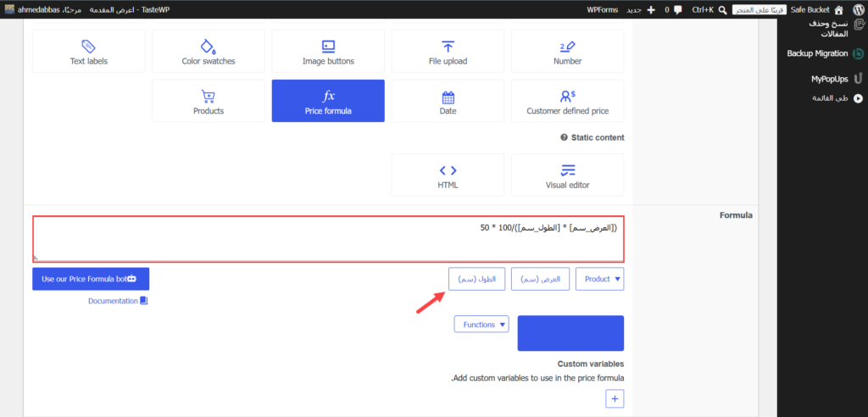This screenshot has width=868, height=417.
Task: Click the selected Price formula tile
Action: [328, 101]
